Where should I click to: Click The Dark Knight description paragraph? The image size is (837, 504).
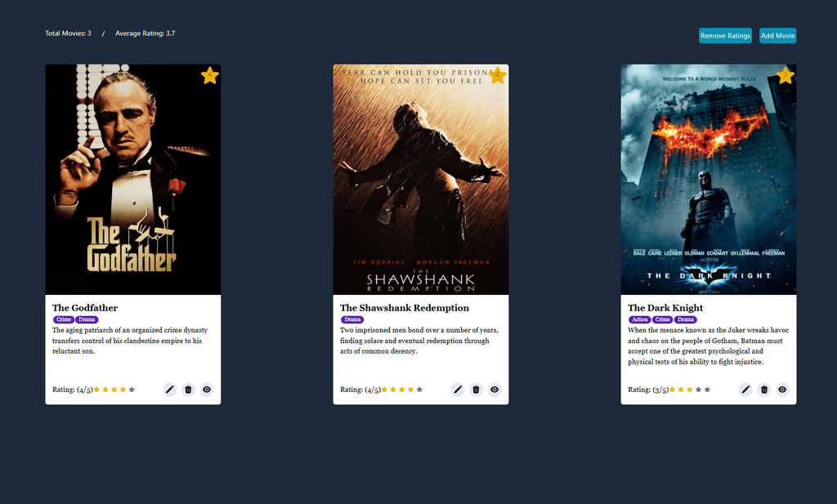(x=709, y=346)
